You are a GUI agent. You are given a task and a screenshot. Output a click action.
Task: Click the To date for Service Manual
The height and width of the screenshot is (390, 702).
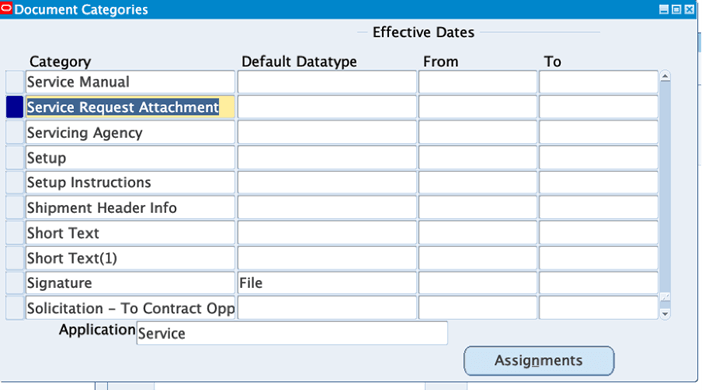[x=599, y=82]
